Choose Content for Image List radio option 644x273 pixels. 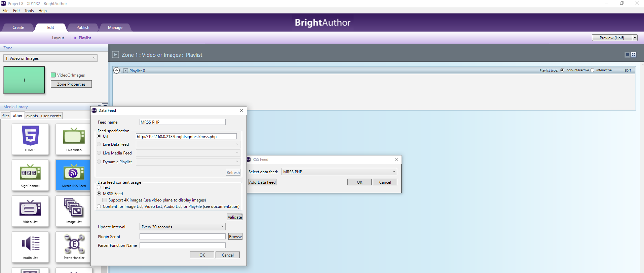(x=99, y=207)
